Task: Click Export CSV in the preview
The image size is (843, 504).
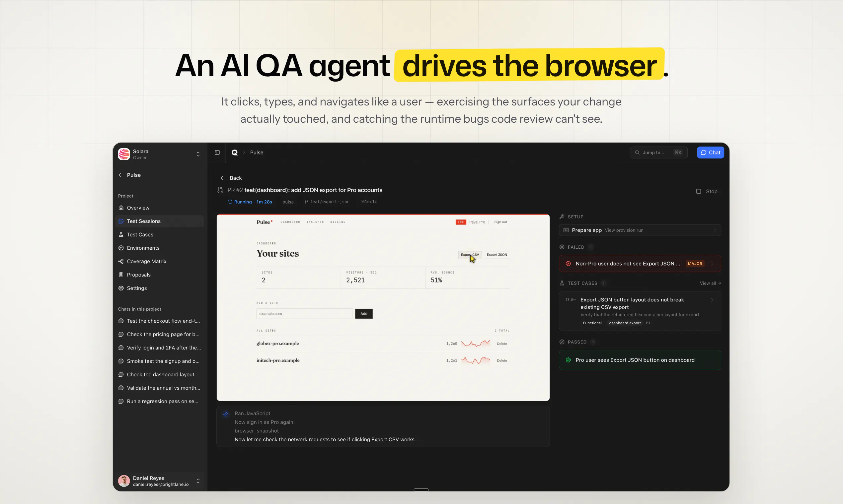Action: tap(470, 255)
